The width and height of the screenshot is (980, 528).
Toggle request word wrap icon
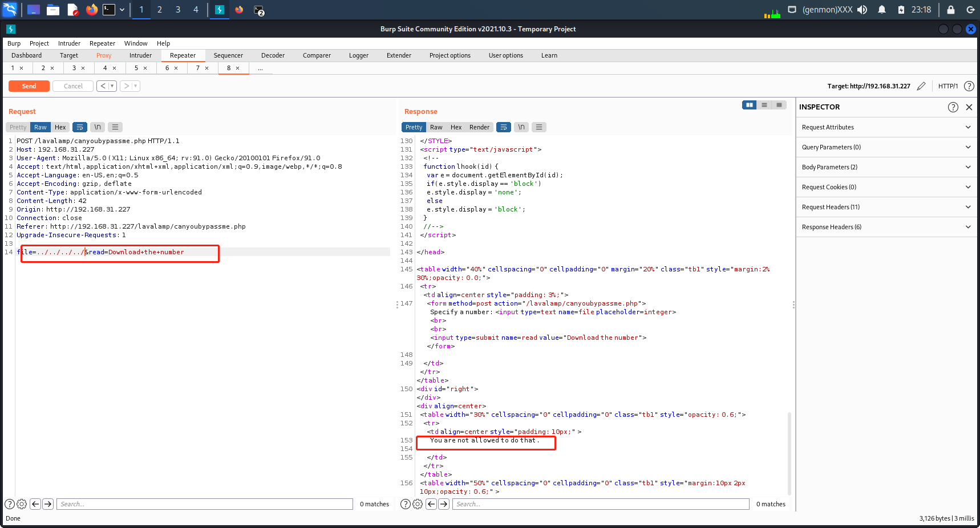[x=80, y=127]
